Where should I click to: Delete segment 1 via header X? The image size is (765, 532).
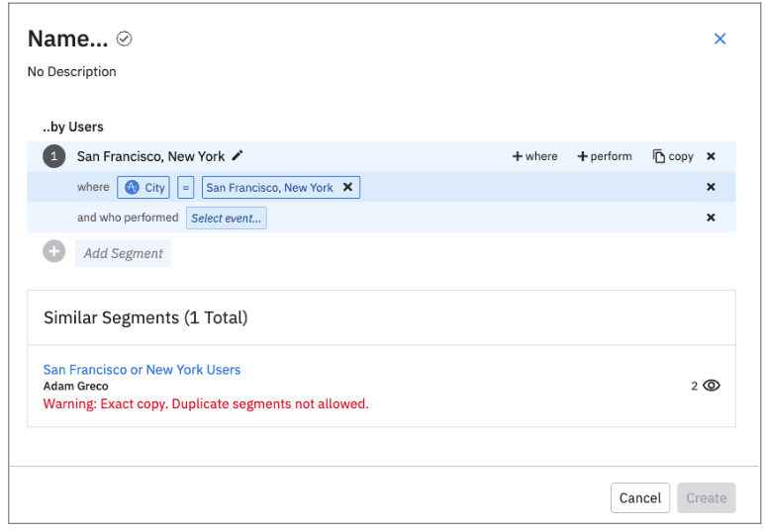(x=711, y=156)
